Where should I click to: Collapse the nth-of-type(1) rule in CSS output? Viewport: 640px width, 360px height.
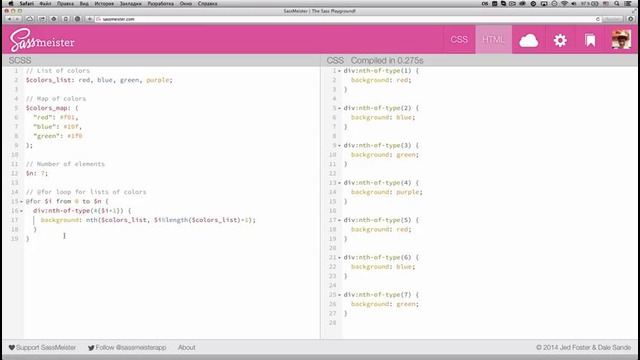pyautogui.click(x=339, y=71)
